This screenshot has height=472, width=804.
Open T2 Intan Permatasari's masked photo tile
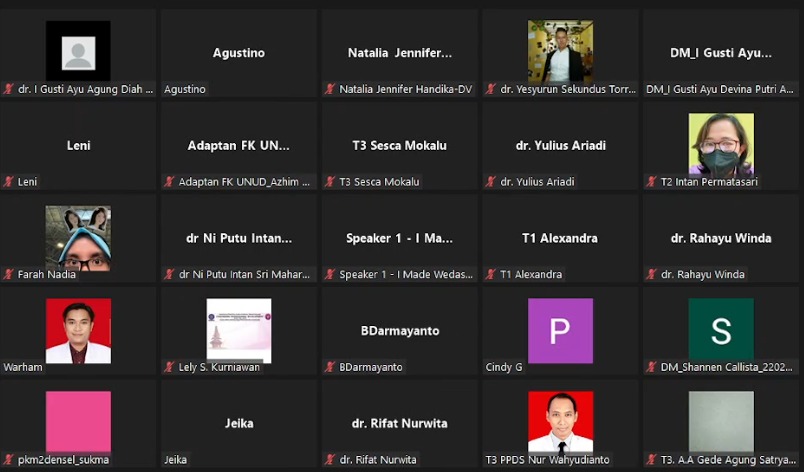[721, 144]
